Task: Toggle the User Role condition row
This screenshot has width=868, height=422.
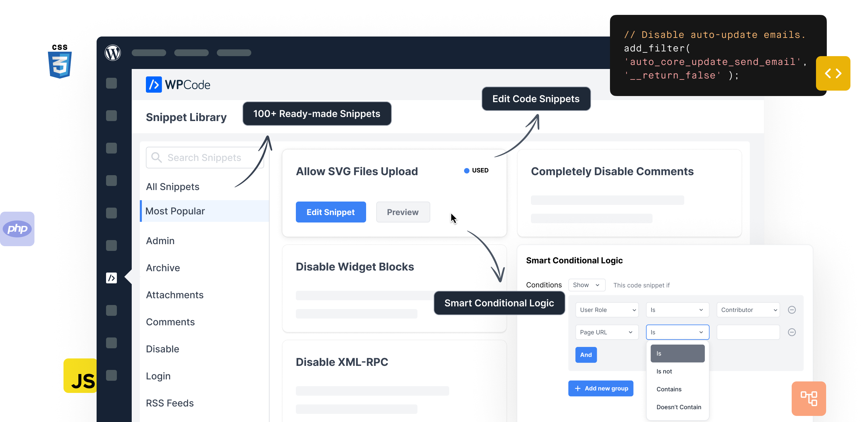Action: click(793, 309)
